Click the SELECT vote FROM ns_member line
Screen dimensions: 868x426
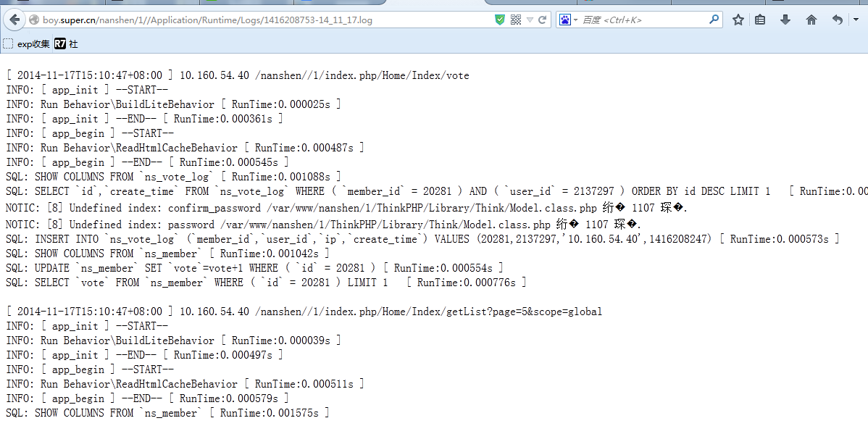click(x=266, y=282)
